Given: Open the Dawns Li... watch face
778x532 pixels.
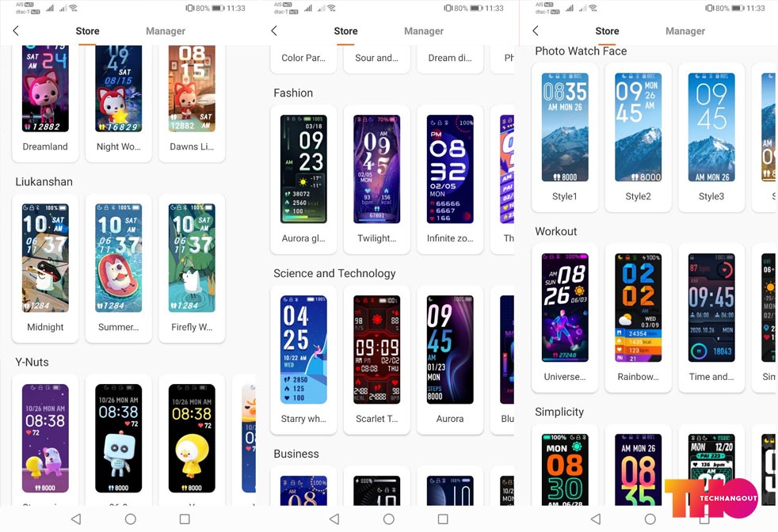Looking at the screenshot, I should coord(192,103).
